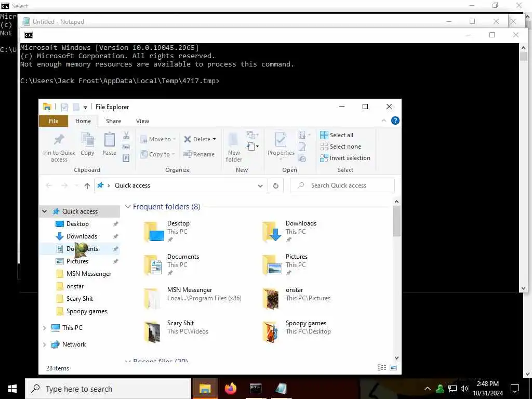The width and height of the screenshot is (532, 399).
Task: Open the MSN Messenger folder tile
Action: point(192,298)
